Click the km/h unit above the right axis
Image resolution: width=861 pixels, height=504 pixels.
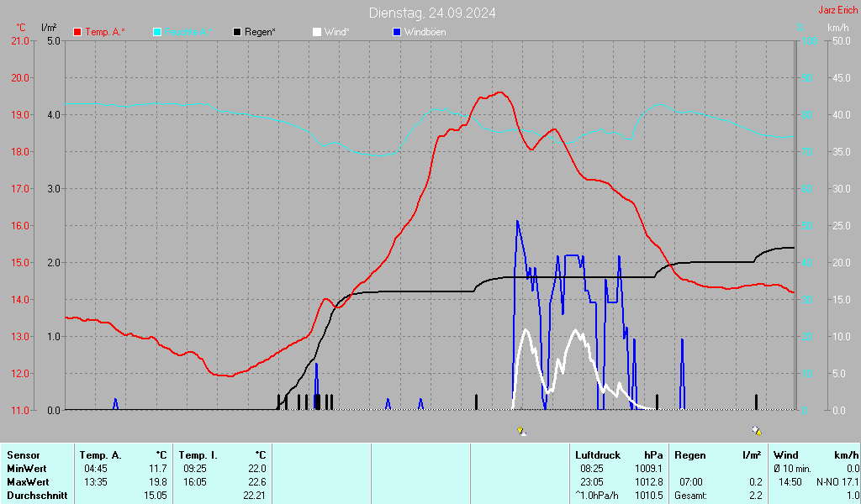click(x=837, y=28)
